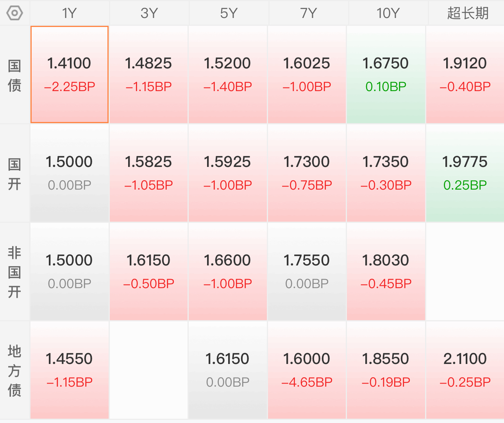Open the 国债 row label
Screen dimensions: 504x423
14,75
